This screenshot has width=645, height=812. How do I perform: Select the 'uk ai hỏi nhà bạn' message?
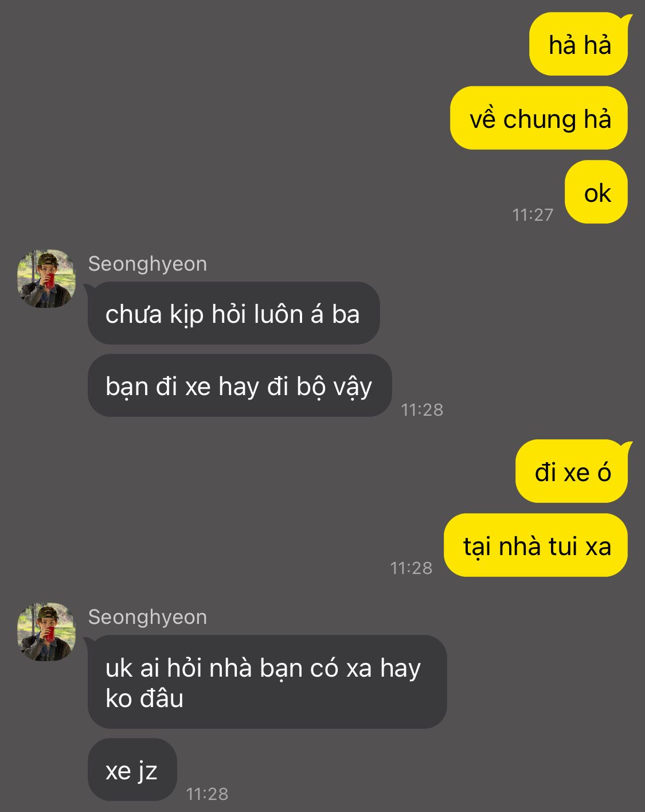point(267,682)
